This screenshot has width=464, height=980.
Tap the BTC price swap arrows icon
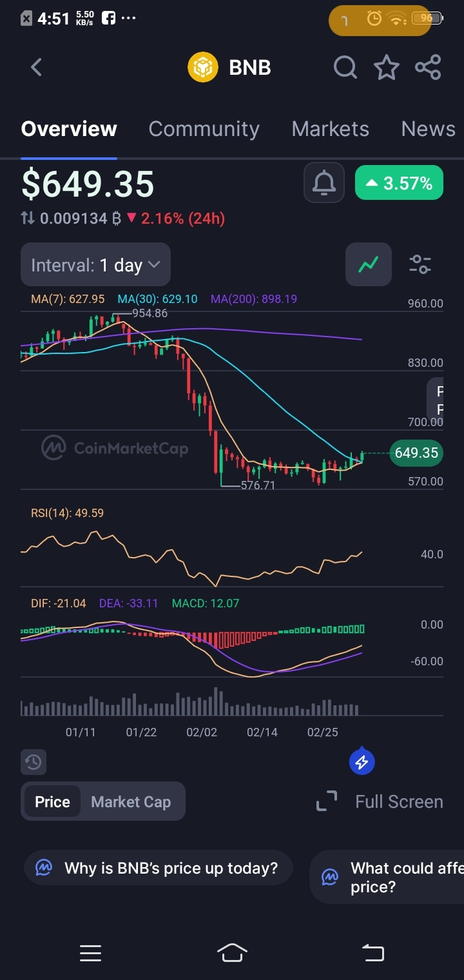pos(28,219)
